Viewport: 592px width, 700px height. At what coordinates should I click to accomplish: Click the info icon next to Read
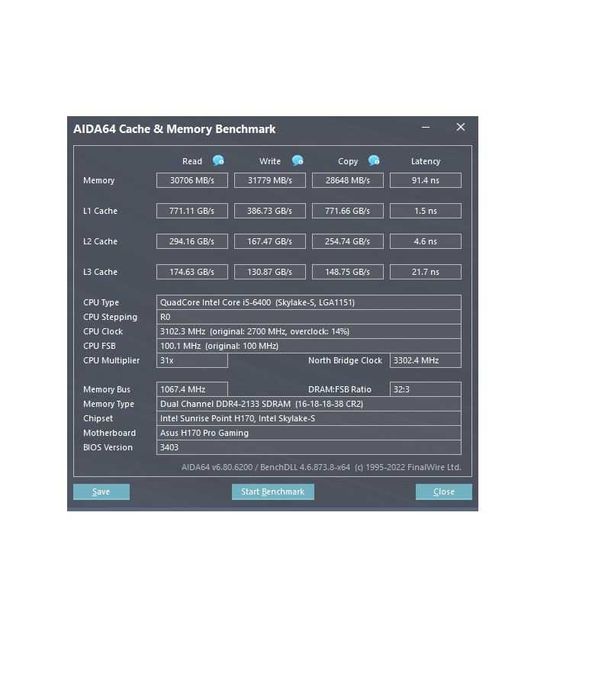(218, 160)
